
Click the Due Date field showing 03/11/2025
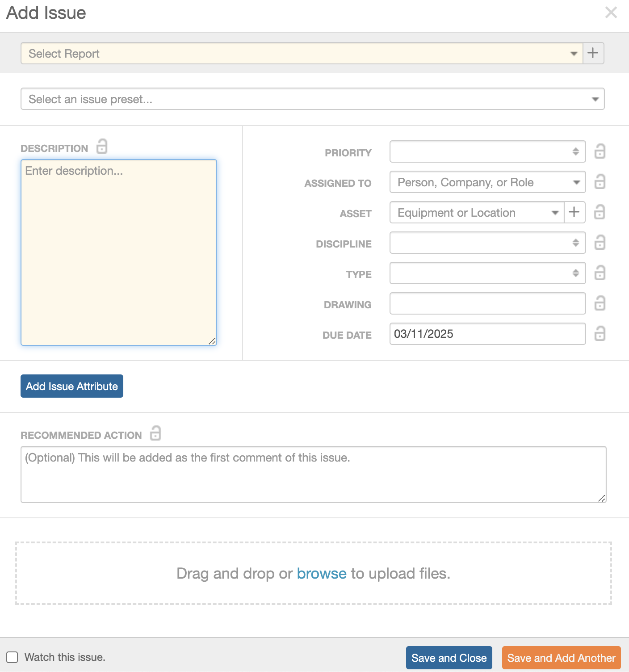(488, 334)
